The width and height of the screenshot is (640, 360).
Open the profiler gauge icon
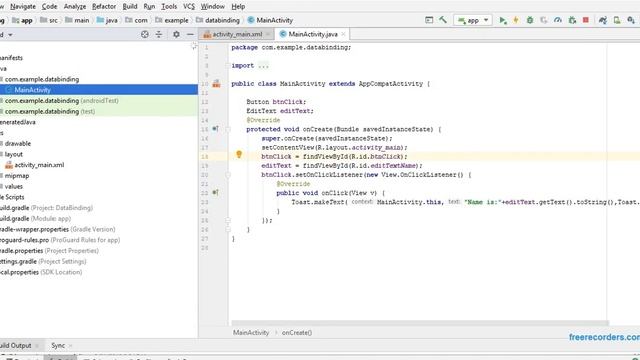pos(558,20)
